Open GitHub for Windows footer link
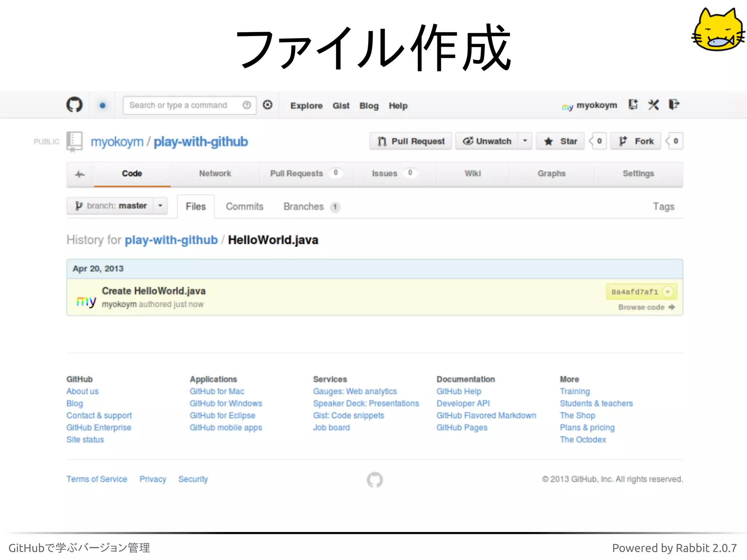This screenshot has height=560, width=747. point(226,404)
